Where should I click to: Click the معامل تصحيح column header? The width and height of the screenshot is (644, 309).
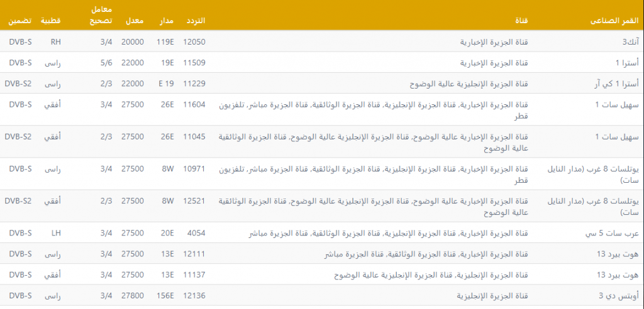[x=101, y=15]
